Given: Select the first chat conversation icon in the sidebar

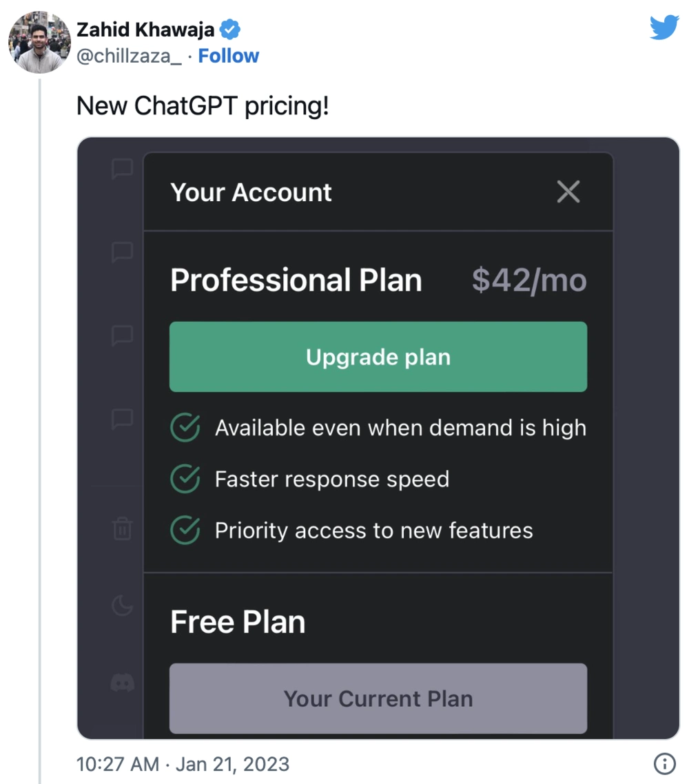Looking at the screenshot, I should click(121, 169).
